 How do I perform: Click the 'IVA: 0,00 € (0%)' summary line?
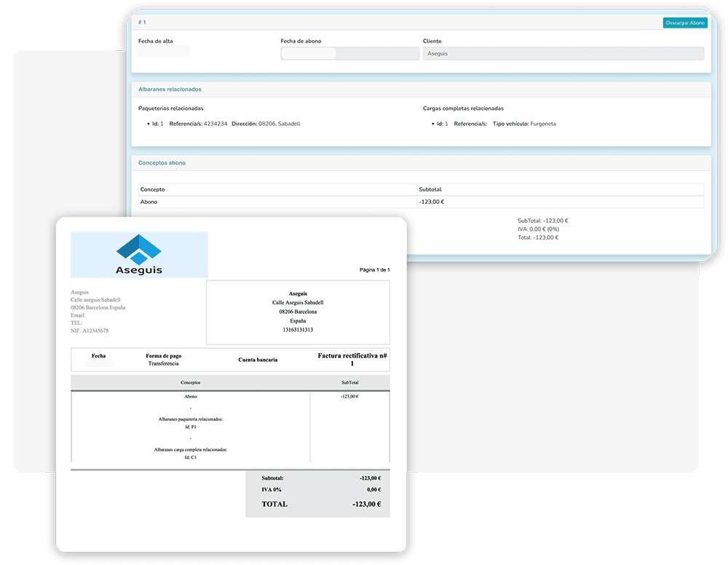(x=538, y=229)
